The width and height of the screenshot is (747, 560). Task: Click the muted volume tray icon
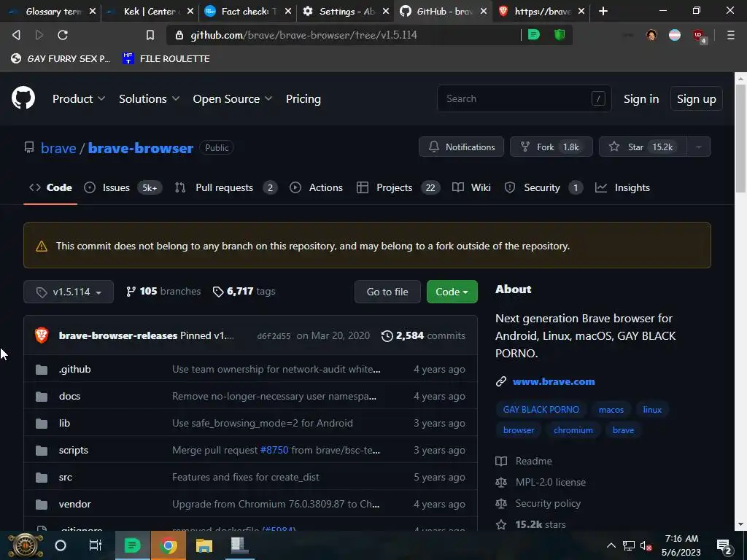[x=646, y=545]
